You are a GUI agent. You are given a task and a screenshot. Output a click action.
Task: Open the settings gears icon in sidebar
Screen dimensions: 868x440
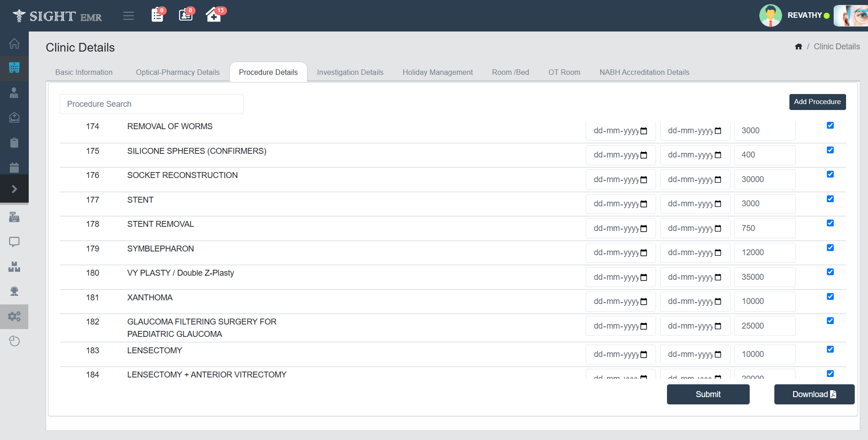(x=14, y=316)
